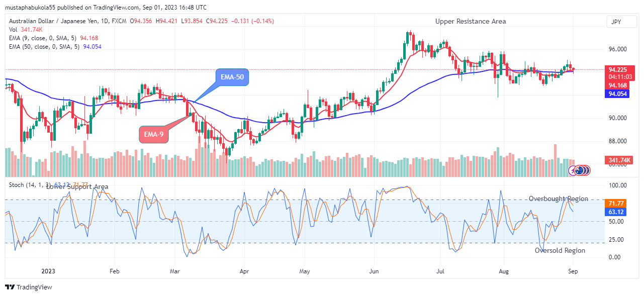The width and height of the screenshot is (644, 296).
Task: Click the Jun label on time axis
Action: [374, 271]
